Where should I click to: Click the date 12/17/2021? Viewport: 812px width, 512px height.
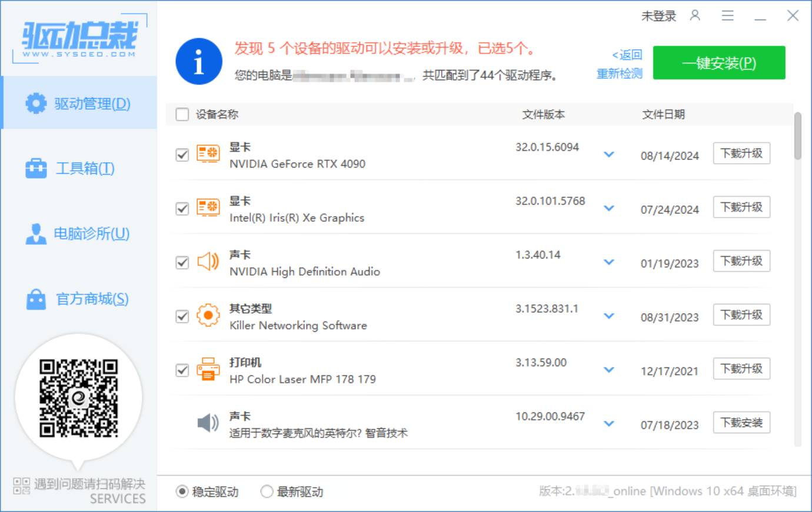pyautogui.click(x=670, y=371)
